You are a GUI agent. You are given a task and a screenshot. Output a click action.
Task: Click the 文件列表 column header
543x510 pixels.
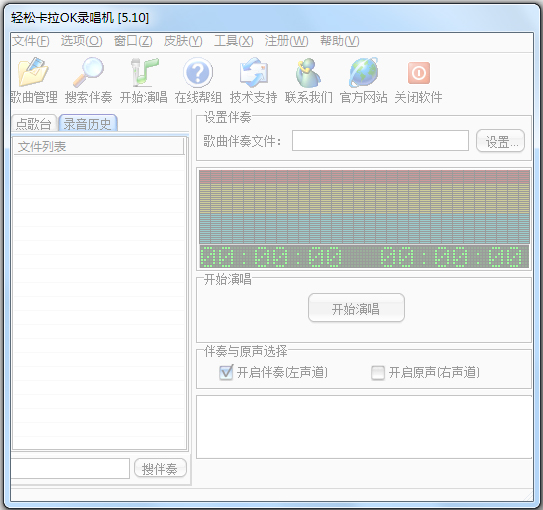pos(98,146)
